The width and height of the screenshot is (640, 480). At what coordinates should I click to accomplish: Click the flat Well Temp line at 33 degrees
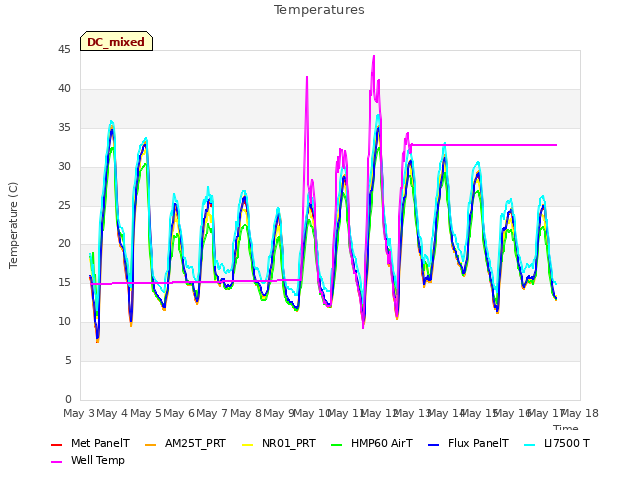click(x=484, y=145)
